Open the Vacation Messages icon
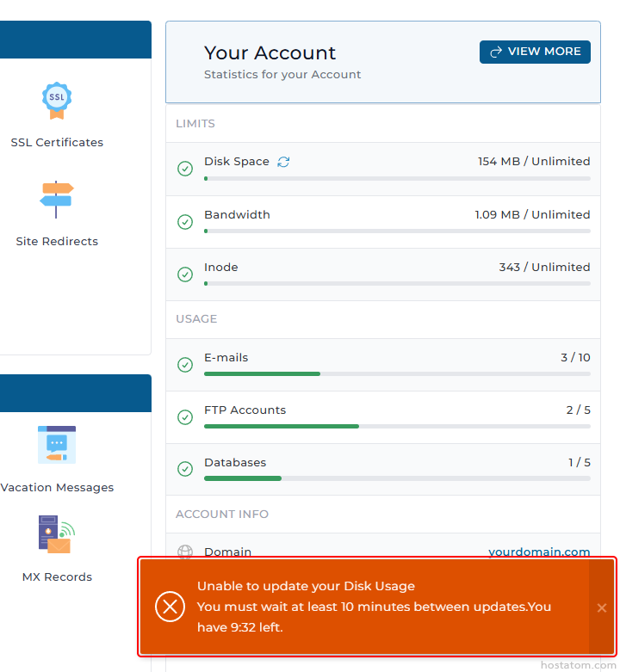 pyautogui.click(x=57, y=445)
